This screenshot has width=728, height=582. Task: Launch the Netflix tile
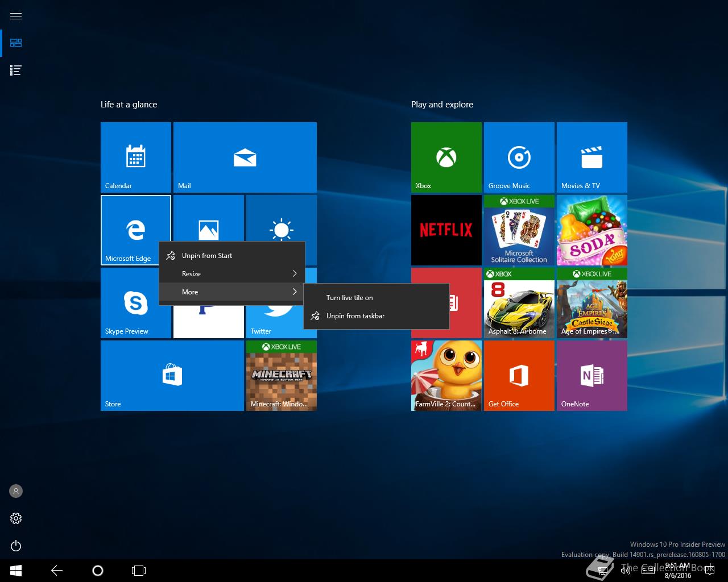pyautogui.click(x=446, y=230)
